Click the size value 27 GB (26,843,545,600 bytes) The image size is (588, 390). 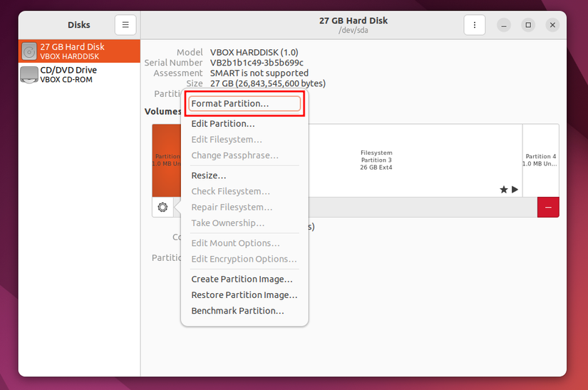[268, 83]
